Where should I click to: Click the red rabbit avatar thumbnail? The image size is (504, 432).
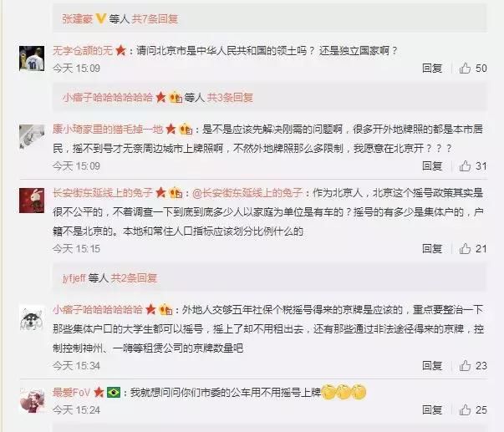pos(32,201)
